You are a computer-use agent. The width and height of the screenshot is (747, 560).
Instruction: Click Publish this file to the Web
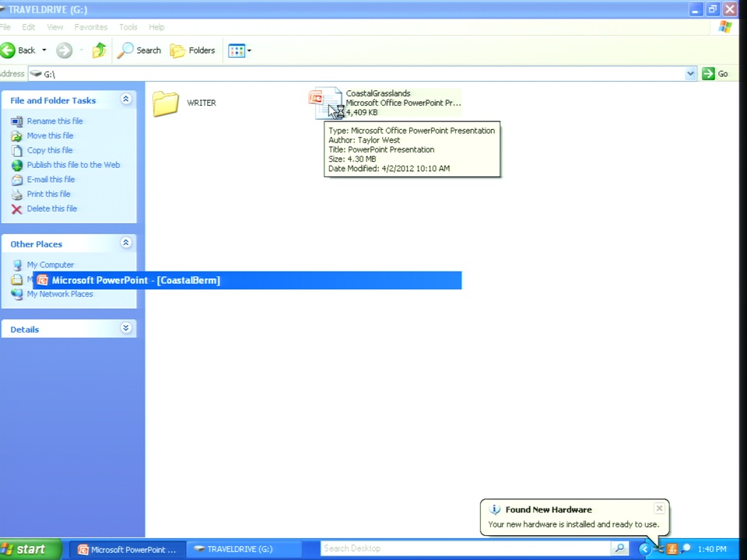click(73, 165)
